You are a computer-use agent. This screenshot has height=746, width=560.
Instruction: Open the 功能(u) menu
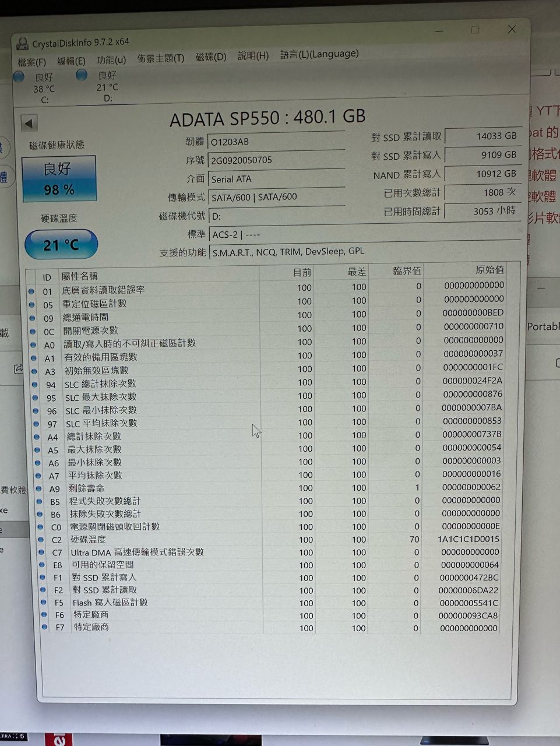[x=111, y=59]
